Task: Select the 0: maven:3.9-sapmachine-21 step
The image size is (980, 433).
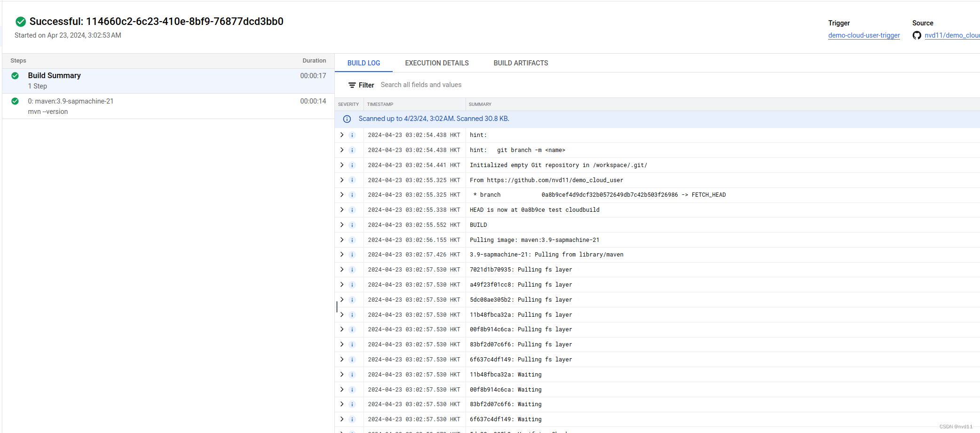Action: point(168,106)
